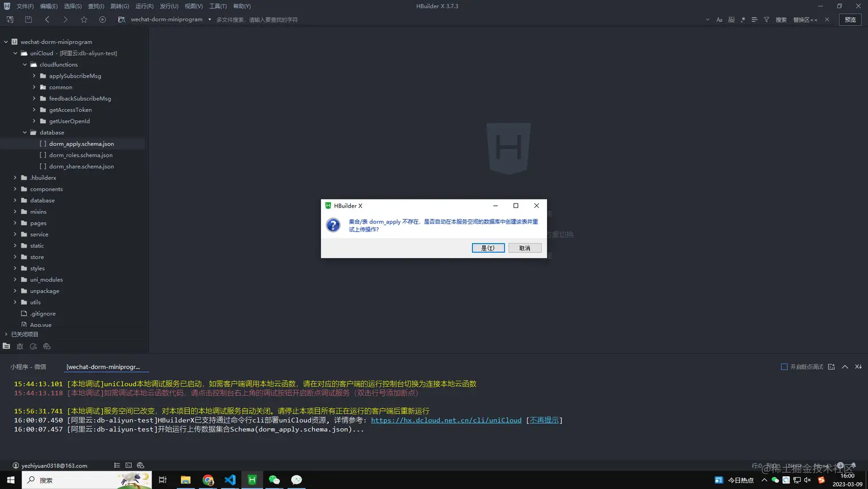Click the 不再提示 link
The height and width of the screenshot is (489, 868).
(x=544, y=420)
